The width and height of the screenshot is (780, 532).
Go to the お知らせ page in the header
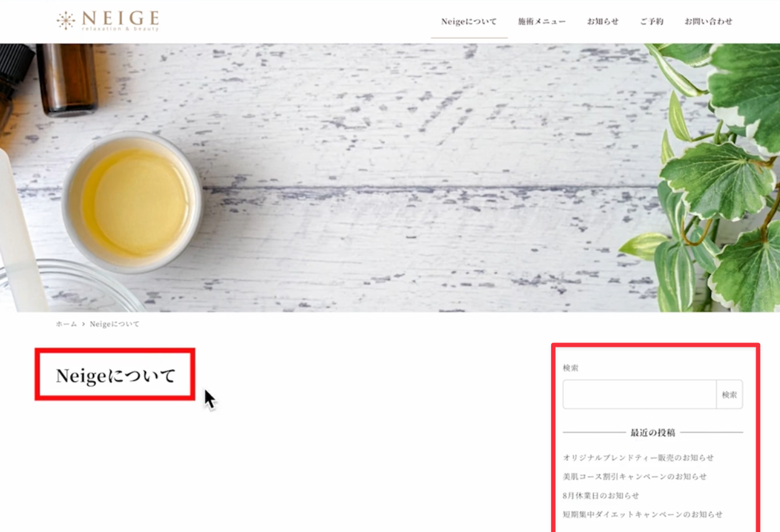[x=602, y=21]
